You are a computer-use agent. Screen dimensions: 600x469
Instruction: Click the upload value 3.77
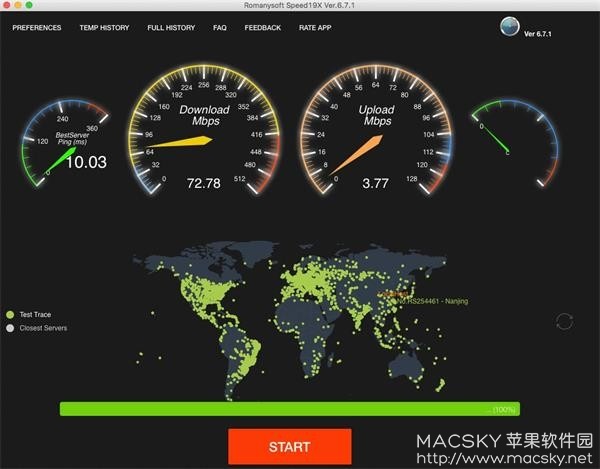(375, 183)
